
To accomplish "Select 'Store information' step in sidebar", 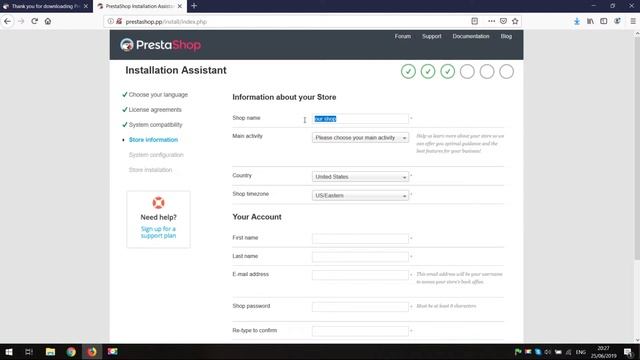I will [x=153, y=140].
